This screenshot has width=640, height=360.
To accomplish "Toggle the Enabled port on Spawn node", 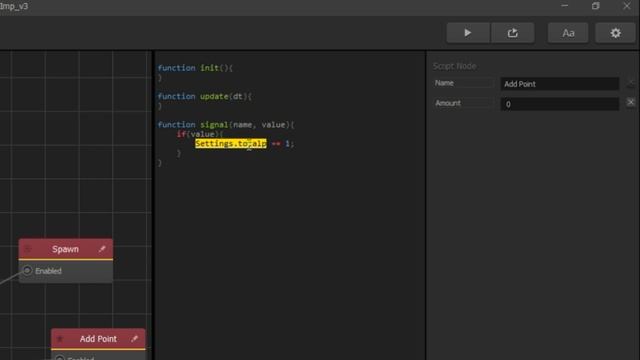I will (x=27, y=271).
